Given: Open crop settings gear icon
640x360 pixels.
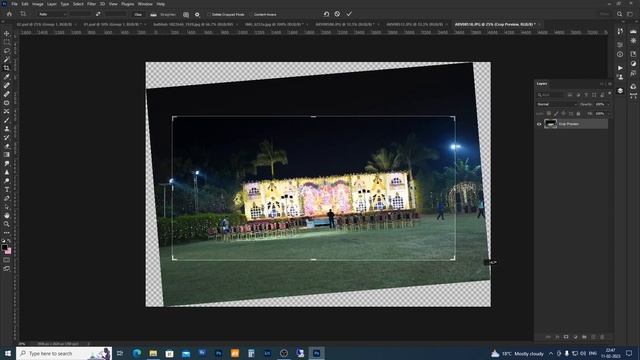Looking at the screenshot, I should coord(197,14).
